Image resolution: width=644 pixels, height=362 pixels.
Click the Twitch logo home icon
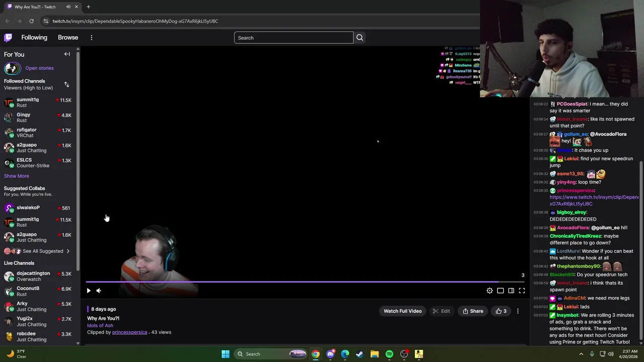tap(8, 38)
